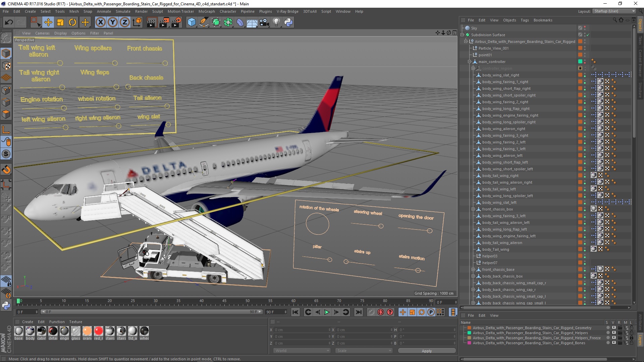Screen dimensions: 644x362
Task: Add a Floor/grid environment object
Action: 252,22
